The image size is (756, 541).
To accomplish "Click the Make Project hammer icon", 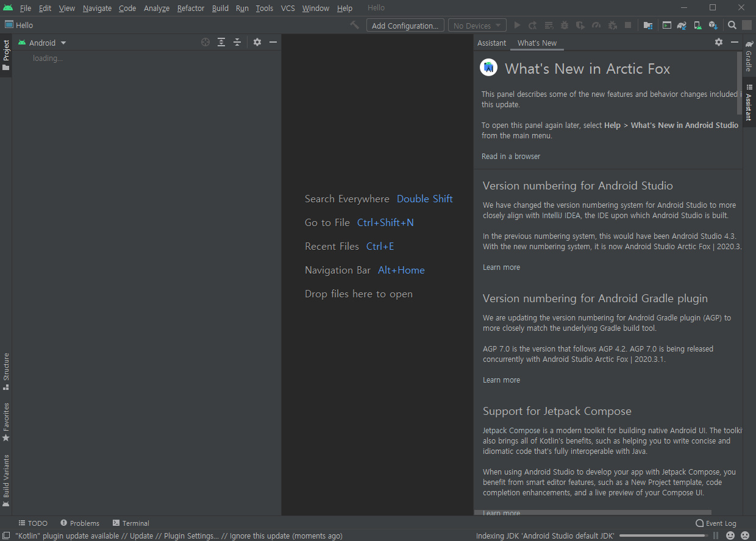I will tap(354, 25).
